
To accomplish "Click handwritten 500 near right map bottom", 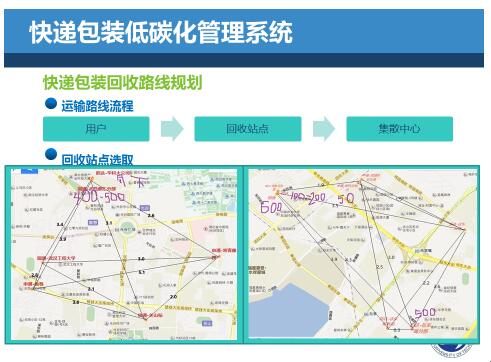I will (425, 313).
